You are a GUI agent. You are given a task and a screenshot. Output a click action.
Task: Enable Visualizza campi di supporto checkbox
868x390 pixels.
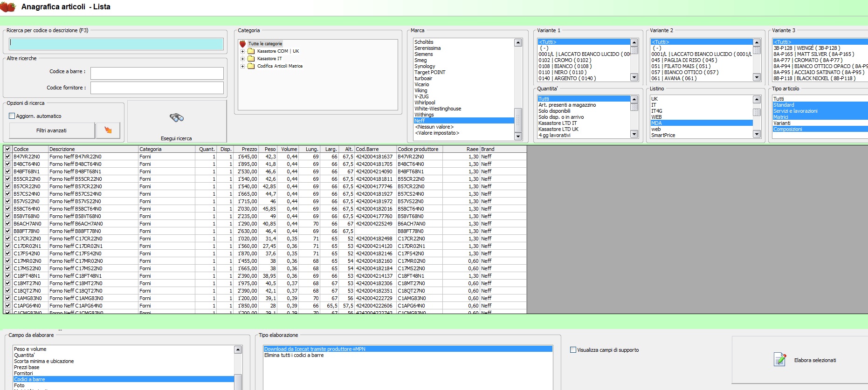[573, 350]
